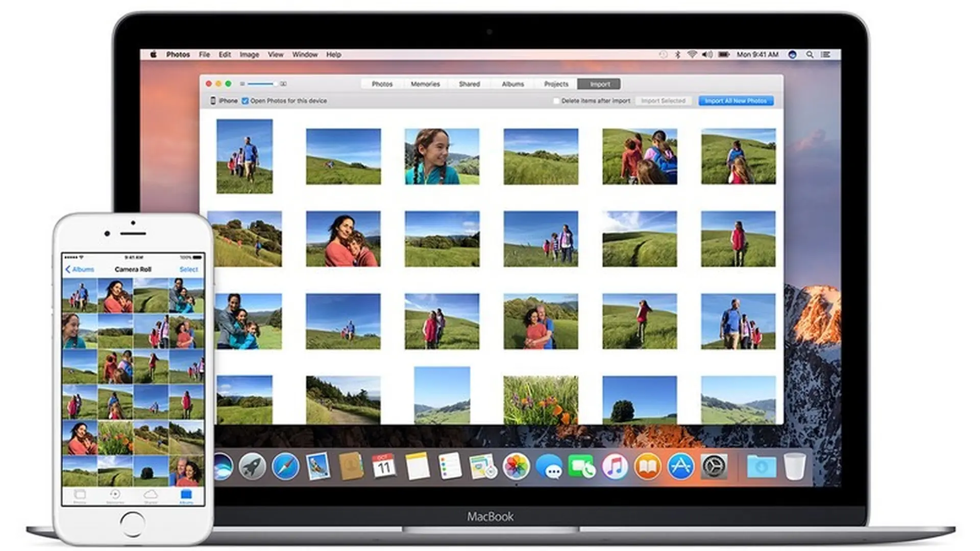Open Notification Center list icon
The height and width of the screenshot is (551, 980).
point(825,54)
